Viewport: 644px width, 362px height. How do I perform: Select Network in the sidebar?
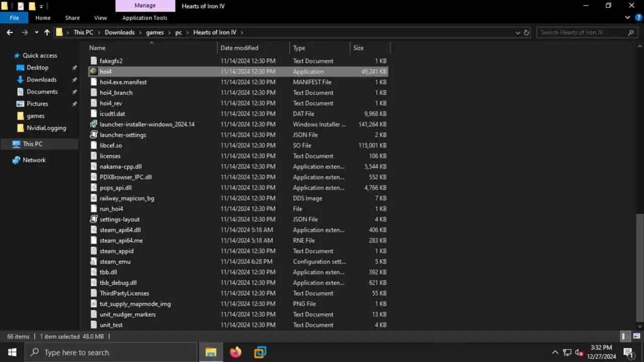click(x=34, y=160)
